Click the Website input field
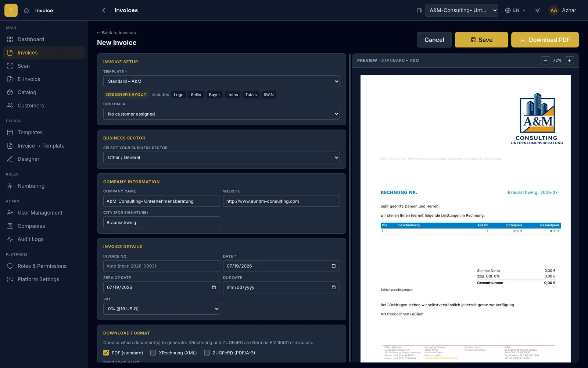Screen dimensions: 588x368 (x=282, y=201)
